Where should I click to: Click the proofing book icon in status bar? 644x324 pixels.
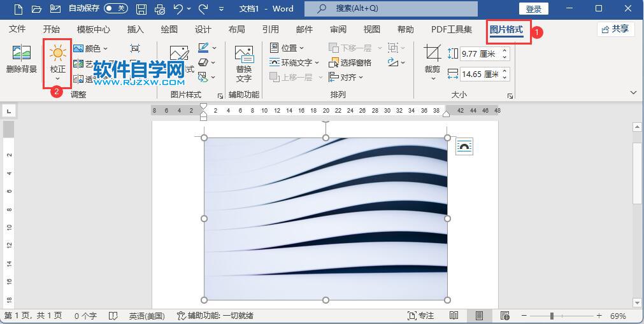click(113, 316)
